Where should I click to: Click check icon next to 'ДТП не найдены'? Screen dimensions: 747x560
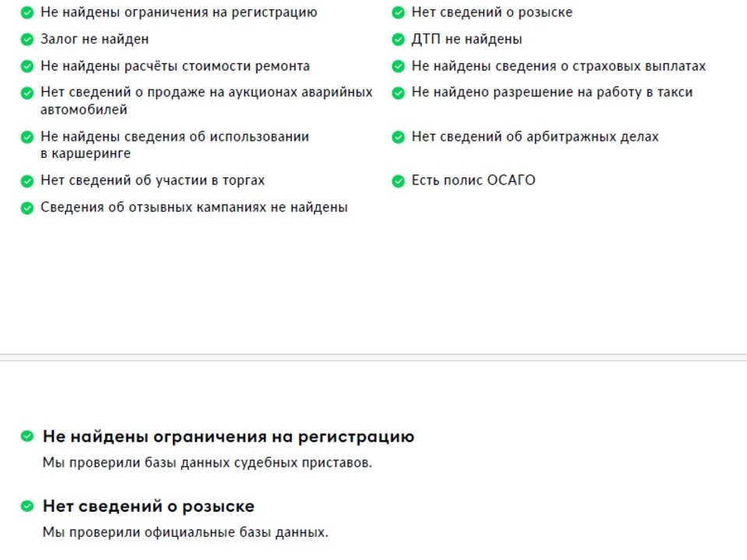[398, 39]
